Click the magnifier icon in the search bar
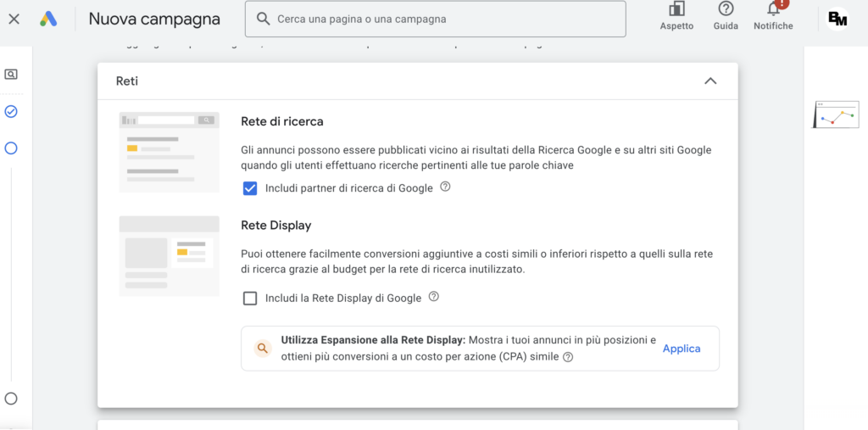Screen dimensions: 868x430 (264, 19)
